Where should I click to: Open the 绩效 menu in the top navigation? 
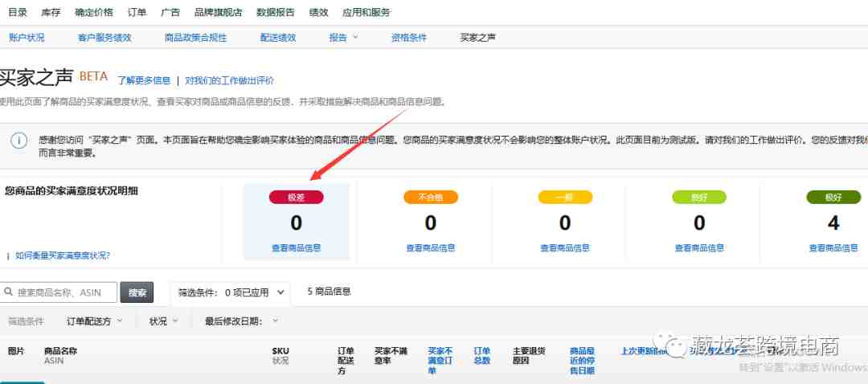point(318,12)
